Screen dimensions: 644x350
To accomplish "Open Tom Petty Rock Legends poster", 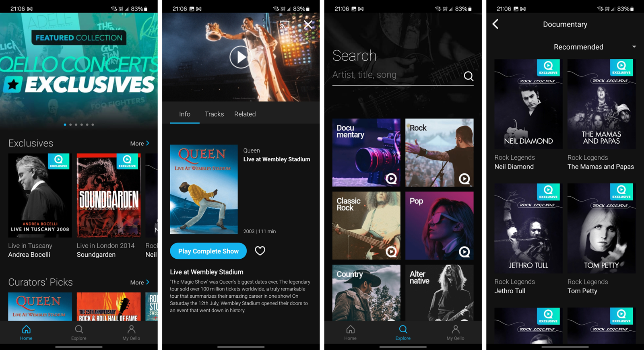I will (x=601, y=229).
